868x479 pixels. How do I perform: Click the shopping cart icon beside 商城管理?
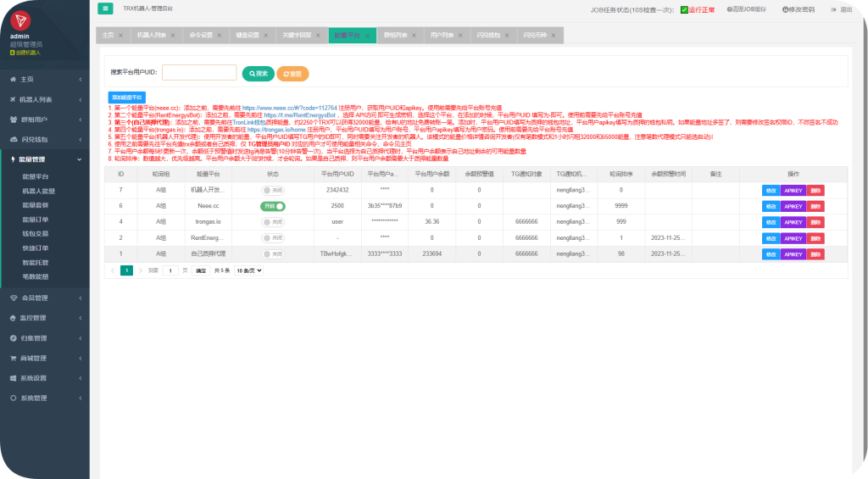click(x=14, y=359)
